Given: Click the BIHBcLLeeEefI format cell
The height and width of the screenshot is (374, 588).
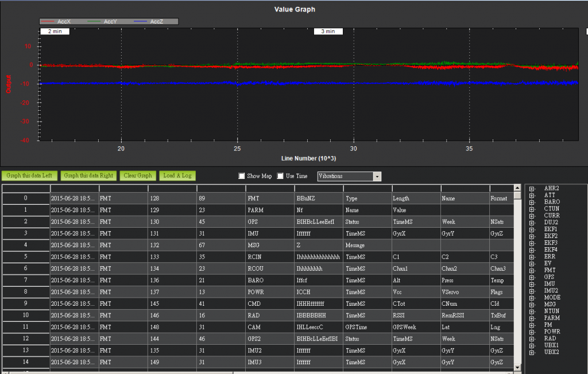Looking at the screenshot, I should pyautogui.click(x=319, y=222).
